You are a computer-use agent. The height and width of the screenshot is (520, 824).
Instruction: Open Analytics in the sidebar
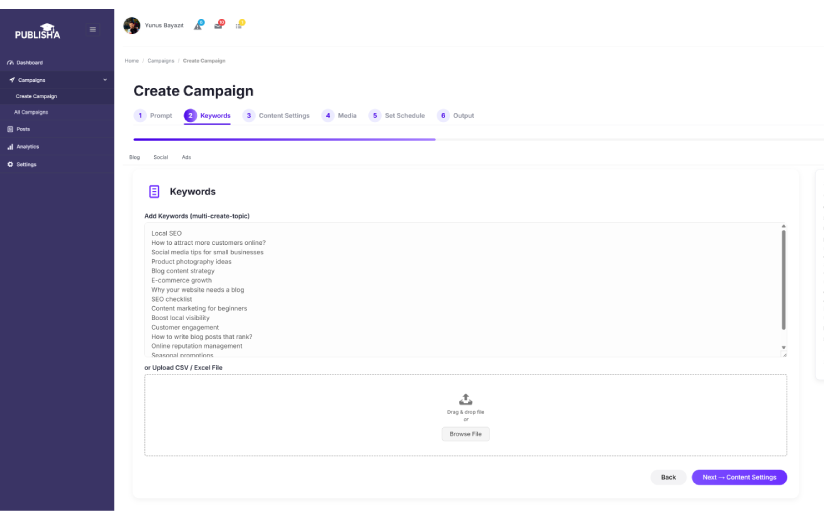tap(27, 146)
